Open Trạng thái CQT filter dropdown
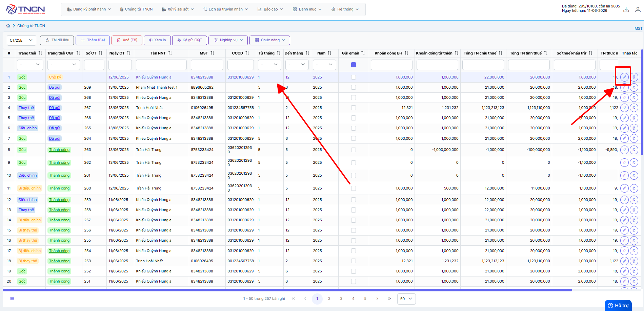This screenshot has height=311, width=644. (64, 65)
